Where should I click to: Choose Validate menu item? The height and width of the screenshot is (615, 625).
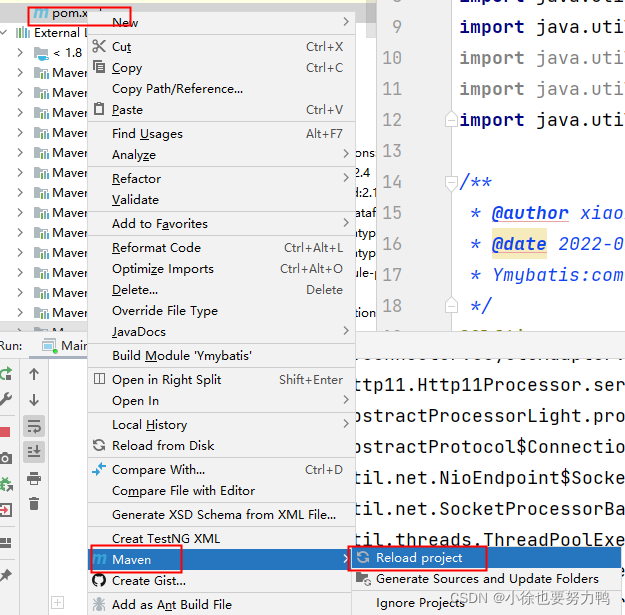[221, 199]
